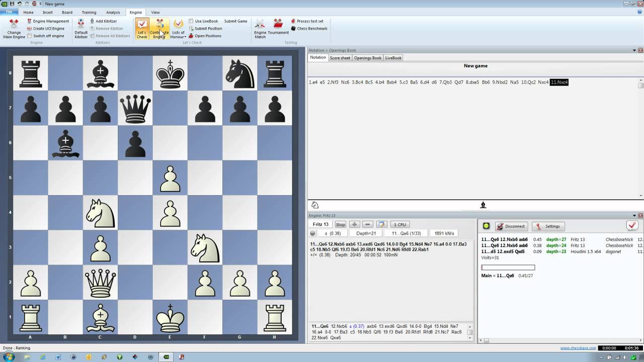Click the Submit Position icon
The image size is (644, 362).
tap(191, 29)
